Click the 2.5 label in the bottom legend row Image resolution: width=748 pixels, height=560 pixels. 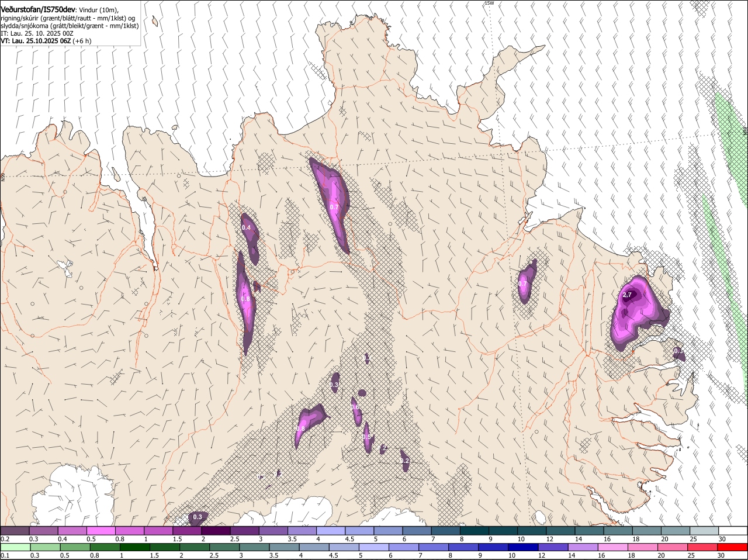click(214, 555)
